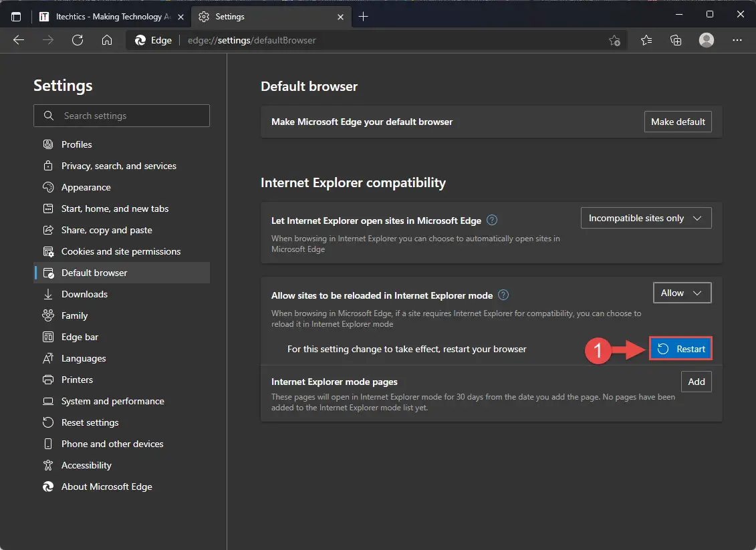Click the Collections icon in the toolbar
Image resolution: width=756 pixels, height=550 pixels.
click(676, 40)
